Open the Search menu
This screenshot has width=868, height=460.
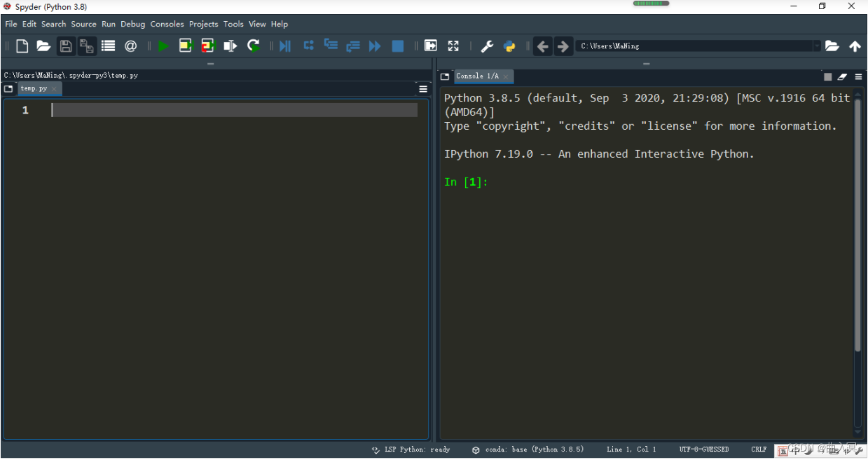(54, 24)
